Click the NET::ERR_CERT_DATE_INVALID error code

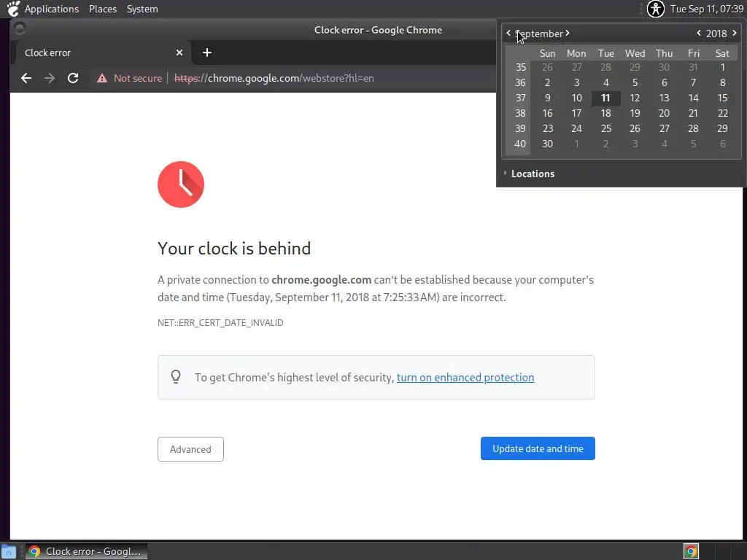pos(220,323)
